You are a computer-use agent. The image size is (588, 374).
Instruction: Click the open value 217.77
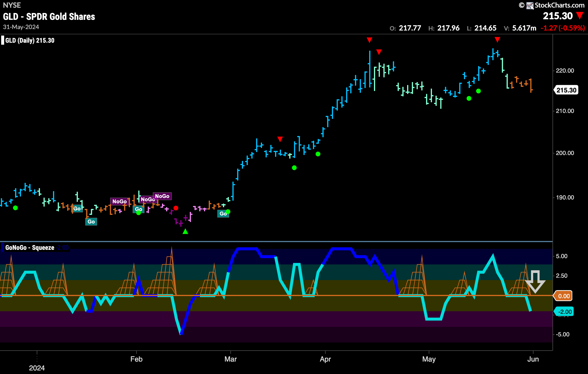410,28
